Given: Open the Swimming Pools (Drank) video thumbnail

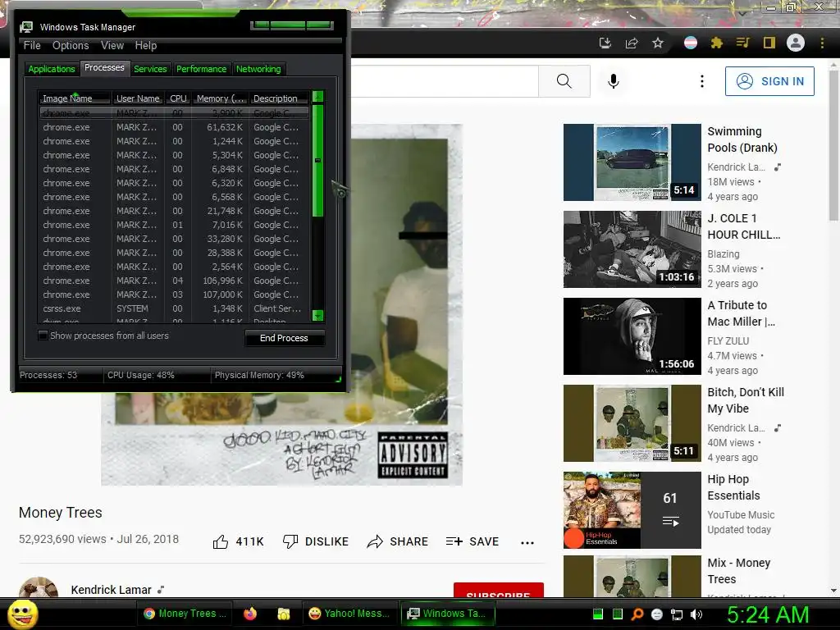Looking at the screenshot, I should [632, 162].
